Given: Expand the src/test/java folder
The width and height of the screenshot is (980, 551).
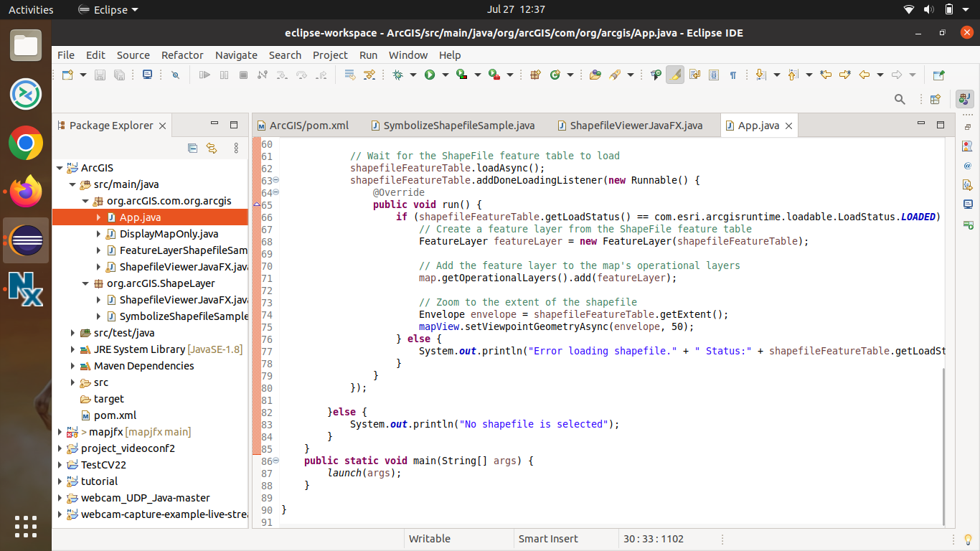Looking at the screenshot, I should (x=73, y=333).
